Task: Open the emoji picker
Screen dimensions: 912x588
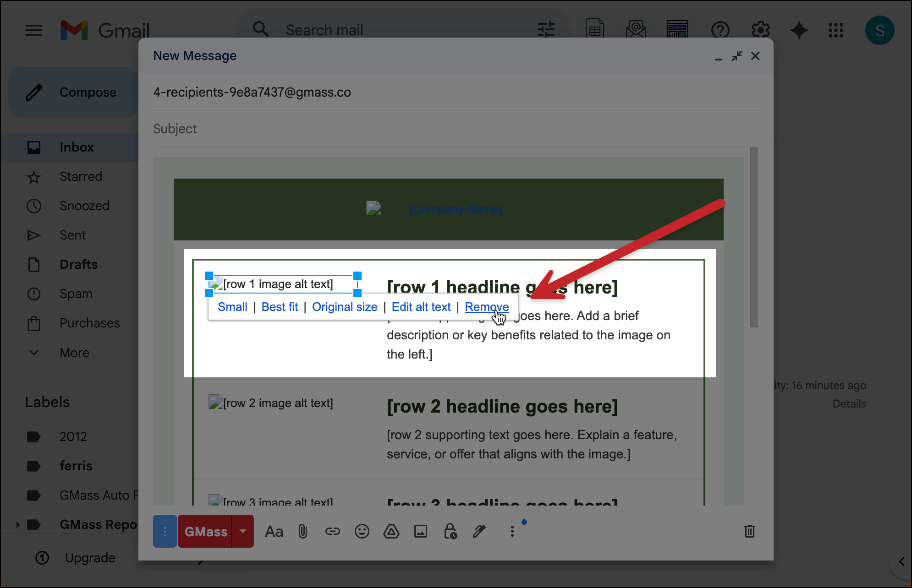Action: (362, 531)
